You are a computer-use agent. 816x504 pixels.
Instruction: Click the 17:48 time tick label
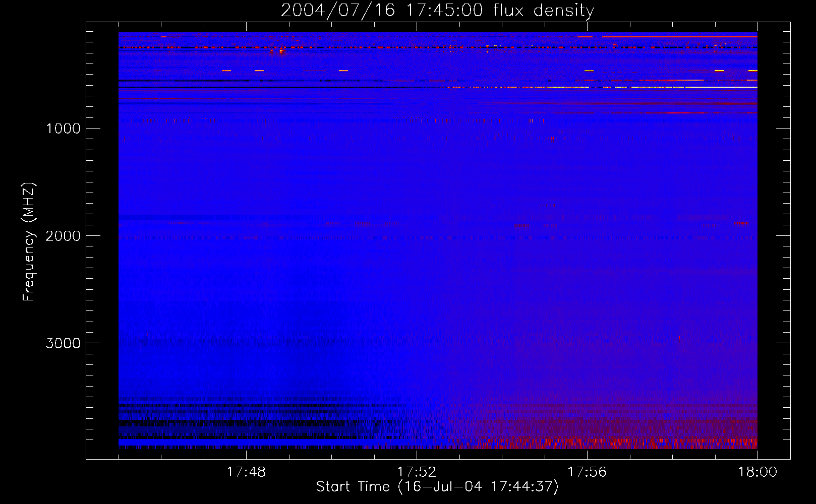click(246, 472)
